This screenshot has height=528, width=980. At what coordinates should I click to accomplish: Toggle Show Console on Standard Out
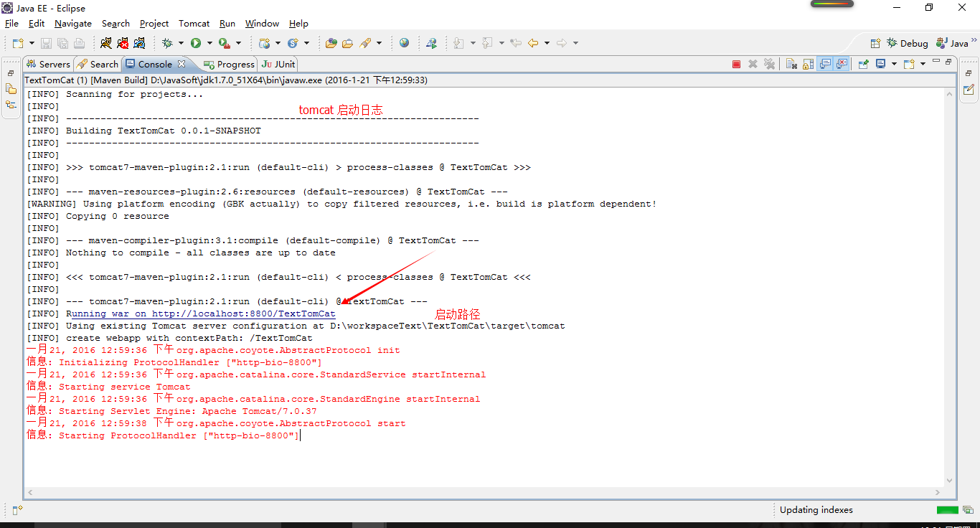pyautogui.click(x=825, y=64)
